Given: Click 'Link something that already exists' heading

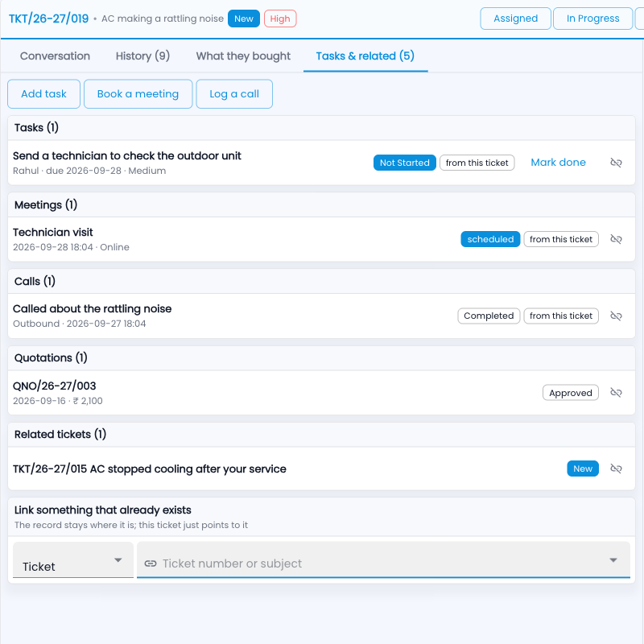Looking at the screenshot, I should tap(103, 510).
